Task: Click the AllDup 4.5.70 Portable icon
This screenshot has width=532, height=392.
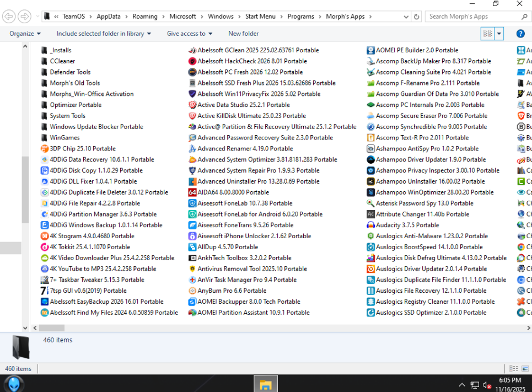Action: (192, 247)
